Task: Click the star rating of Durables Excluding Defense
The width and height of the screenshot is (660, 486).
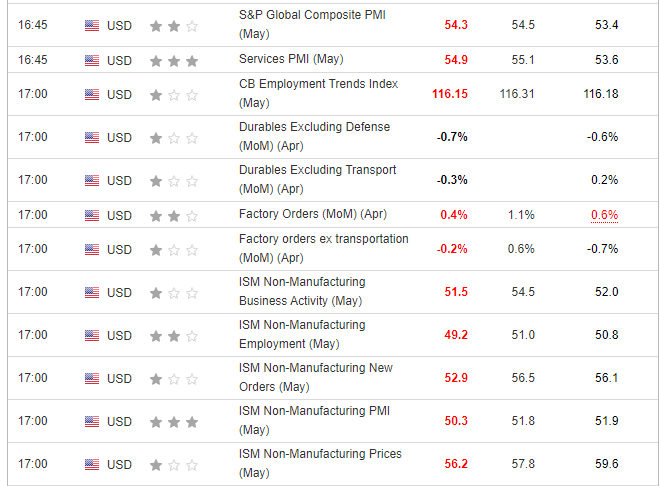Action: [x=173, y=137]
